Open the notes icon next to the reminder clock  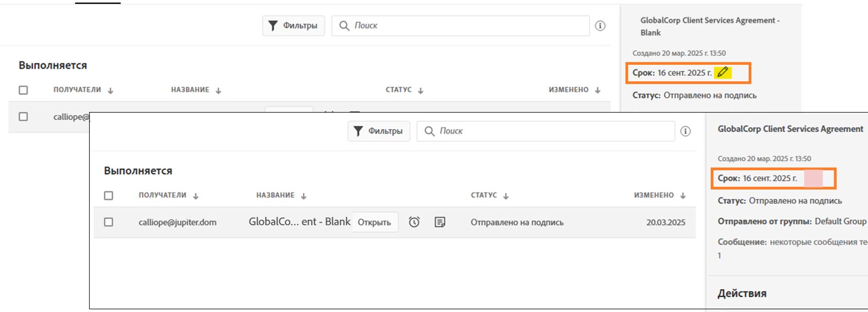[440, 222]
